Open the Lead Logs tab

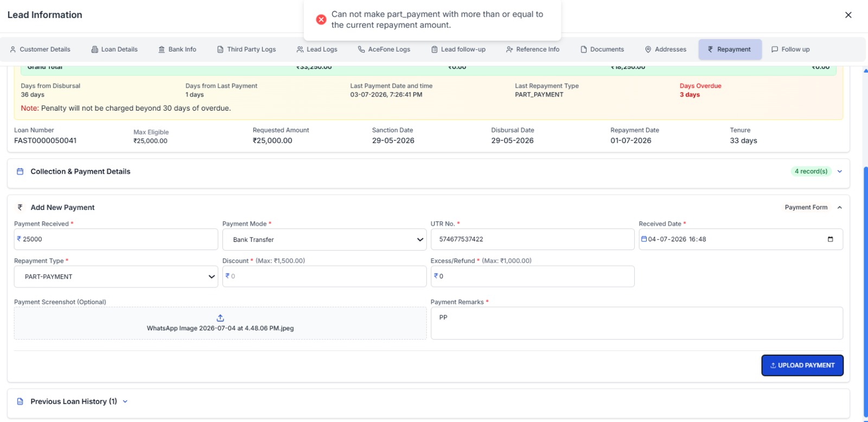(x=317, y=49)
